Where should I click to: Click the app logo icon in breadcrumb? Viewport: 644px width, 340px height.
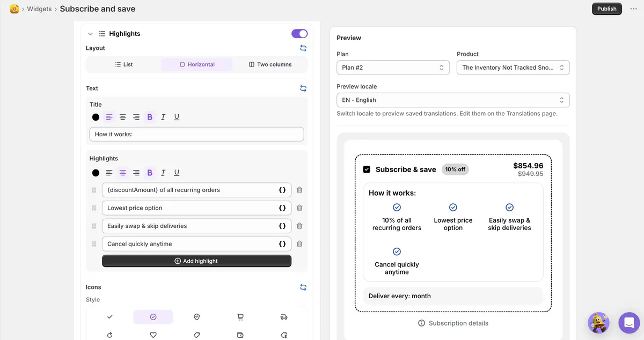[x=14, y=9]
